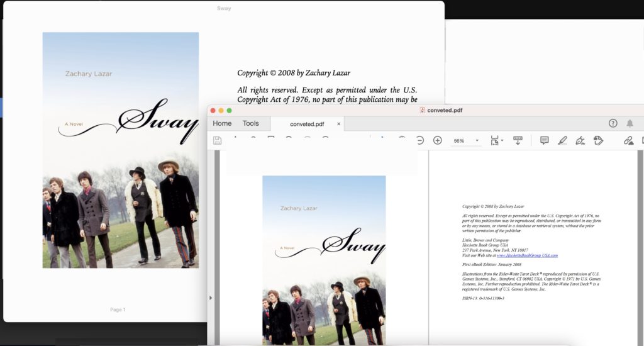Screen dimensions: 644x346
Task: Click the save file icon in Acrobat
Action: 217,140
